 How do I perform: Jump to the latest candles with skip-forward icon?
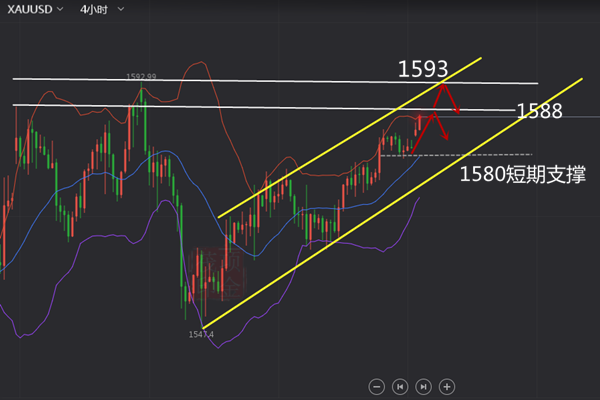coord(423,385)
